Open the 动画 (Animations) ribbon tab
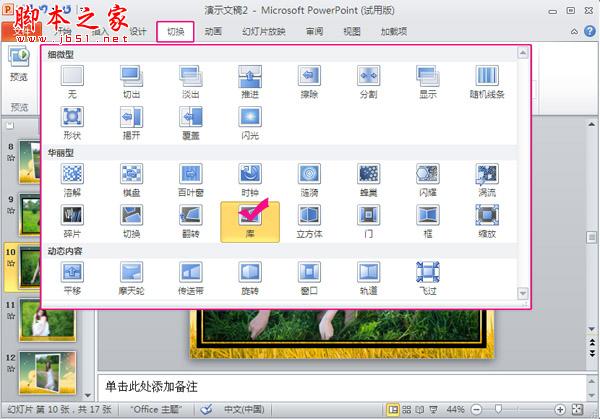Viewport: 600px width, 419px height. (213, 31)
